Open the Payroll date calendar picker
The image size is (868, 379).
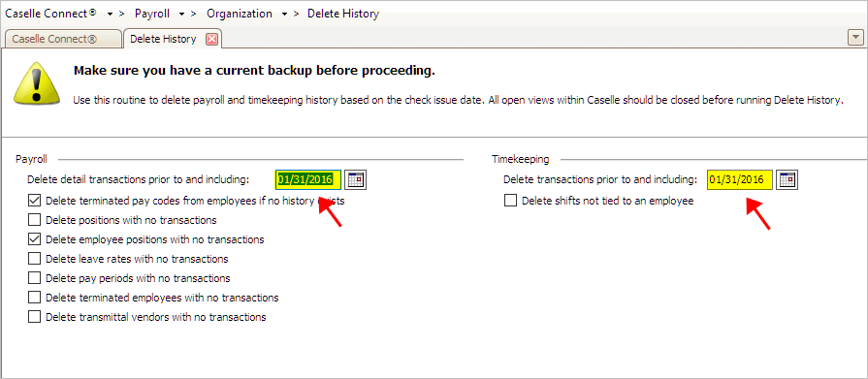coord(356,180)
